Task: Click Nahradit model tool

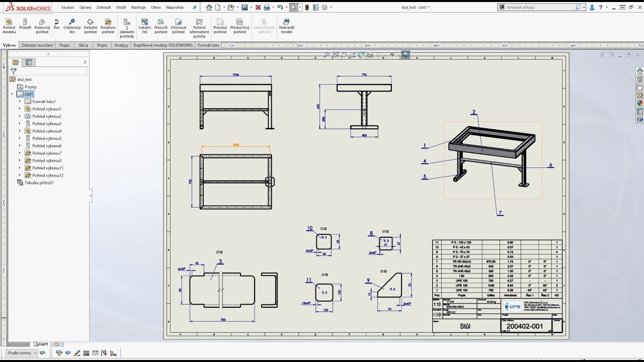Action: [x=287, y=26]
